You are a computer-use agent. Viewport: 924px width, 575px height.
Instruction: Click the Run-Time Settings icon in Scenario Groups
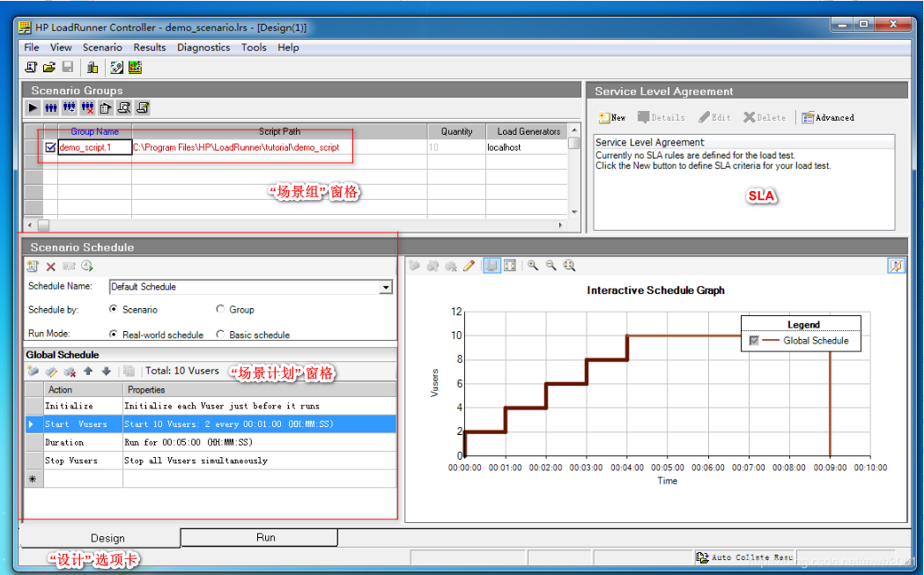click(106, 107)
